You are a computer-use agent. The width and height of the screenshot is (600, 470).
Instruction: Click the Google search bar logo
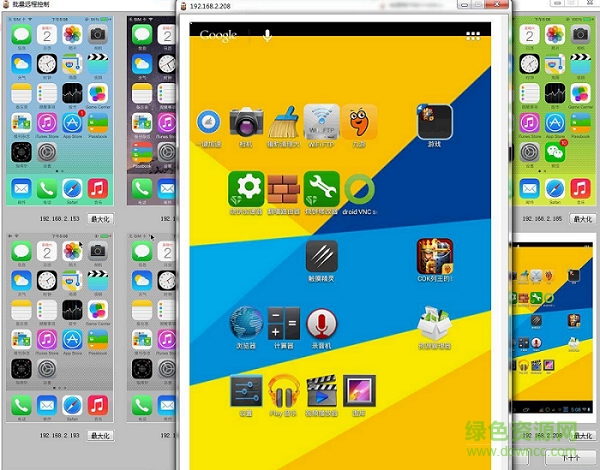tap(218, 35)
